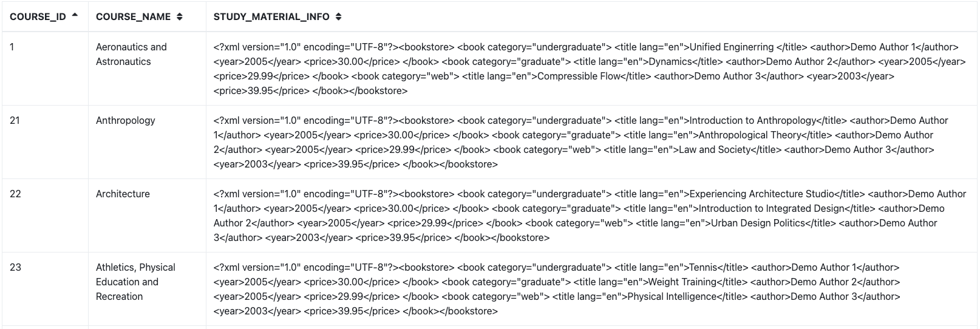Click course ID cell with value 21
The image size is (980, 329).
[x=15, y=121]
